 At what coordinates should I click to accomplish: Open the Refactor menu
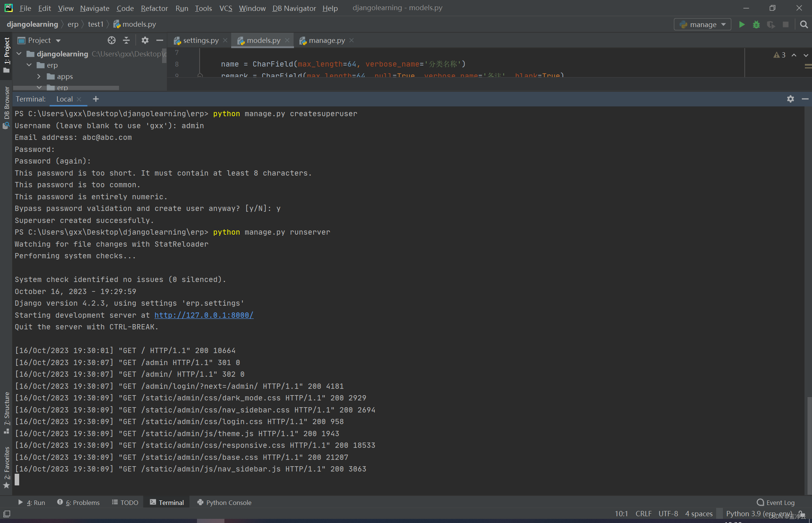tap(154, 8)
